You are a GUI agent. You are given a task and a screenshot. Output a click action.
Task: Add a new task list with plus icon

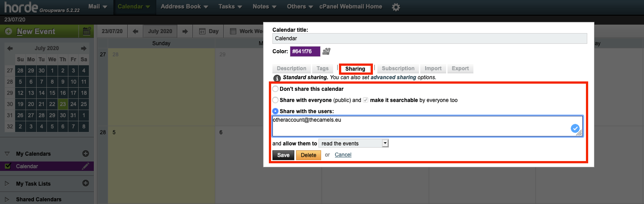pyautogui.click(x=86, y=183)
